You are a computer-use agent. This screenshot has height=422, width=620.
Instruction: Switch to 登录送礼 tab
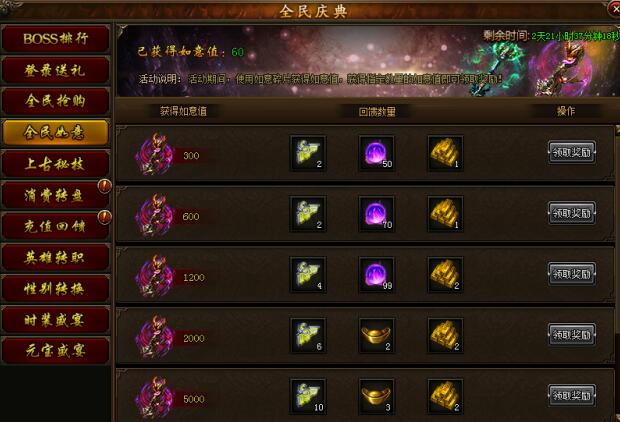[x=55, y=70]
